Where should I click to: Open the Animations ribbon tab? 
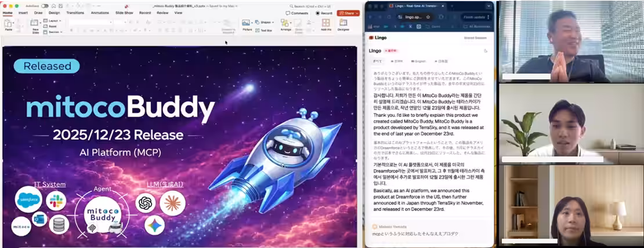[100, 13]
